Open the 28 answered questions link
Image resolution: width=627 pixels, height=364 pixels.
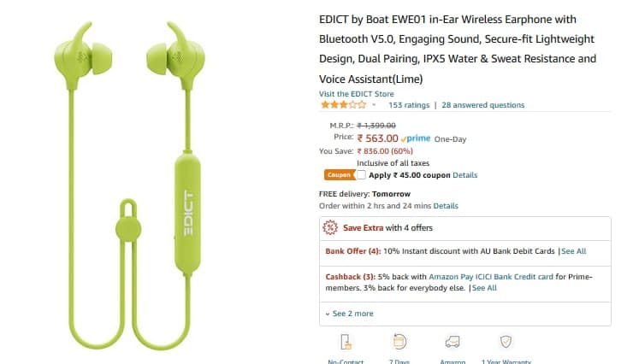tap(482, 105)
